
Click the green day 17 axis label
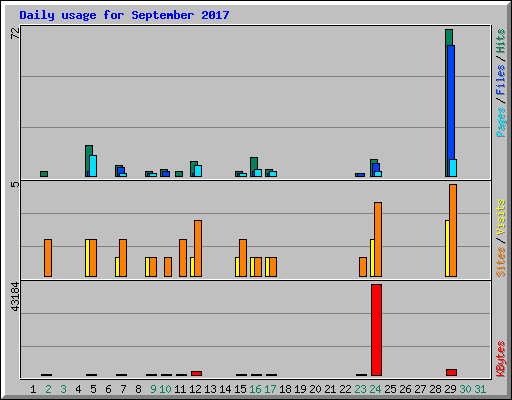point(270,389)
